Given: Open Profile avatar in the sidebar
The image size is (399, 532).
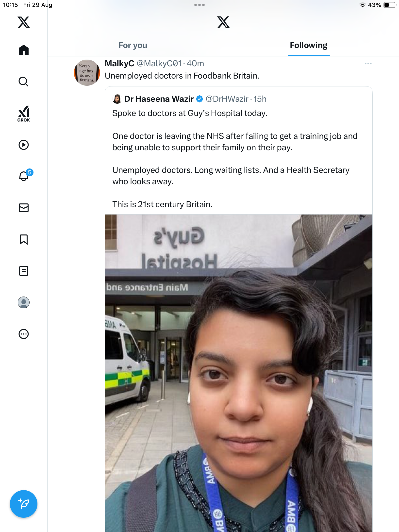Looking at the screenshot, I should tap(24, 302).
